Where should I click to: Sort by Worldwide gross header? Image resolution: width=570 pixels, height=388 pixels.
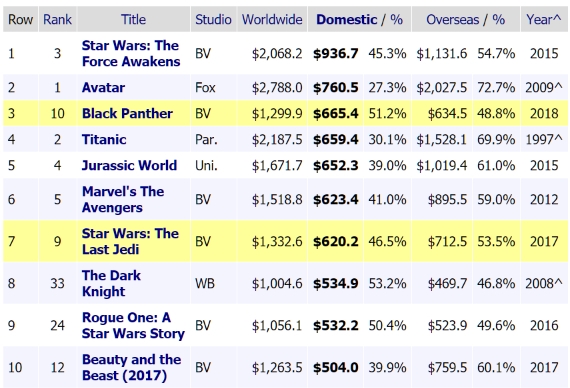point(272,20)
